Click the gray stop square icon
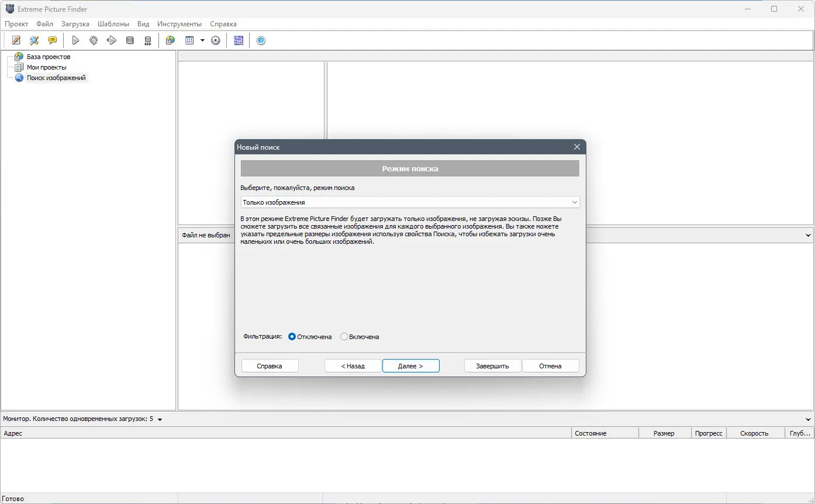Viewport: 815px width, 504px height. (130, 40)
